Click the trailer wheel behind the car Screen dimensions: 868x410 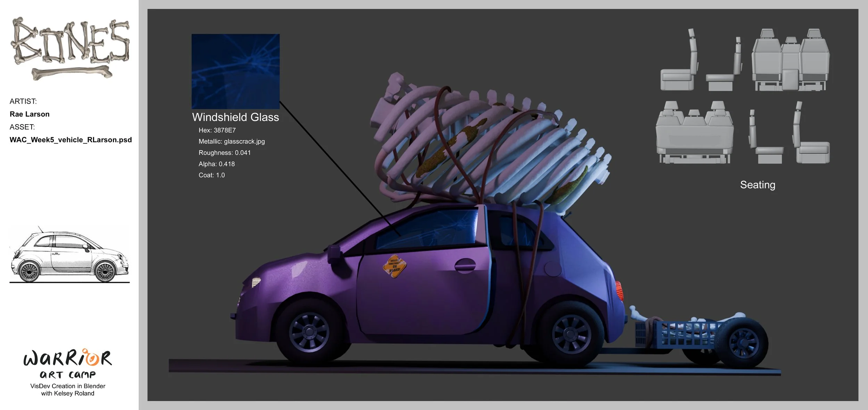click(744, 342)
